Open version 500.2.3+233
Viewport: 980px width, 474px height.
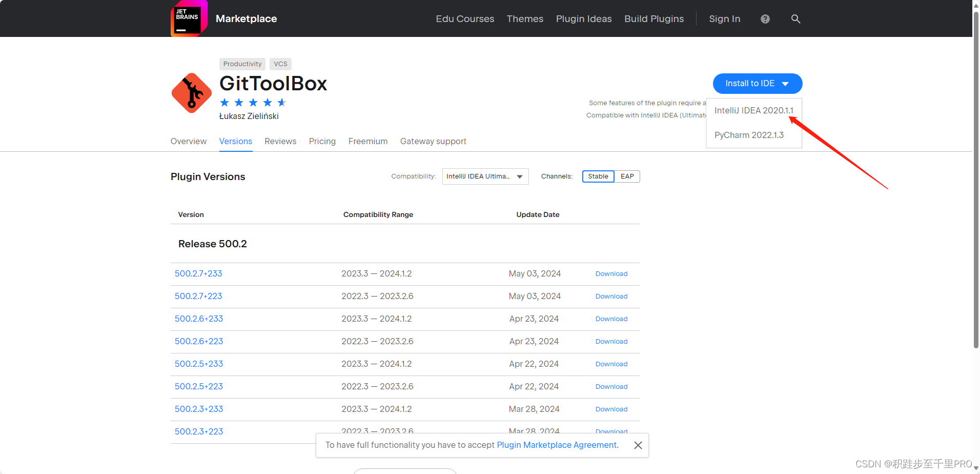tap(199, 409)
